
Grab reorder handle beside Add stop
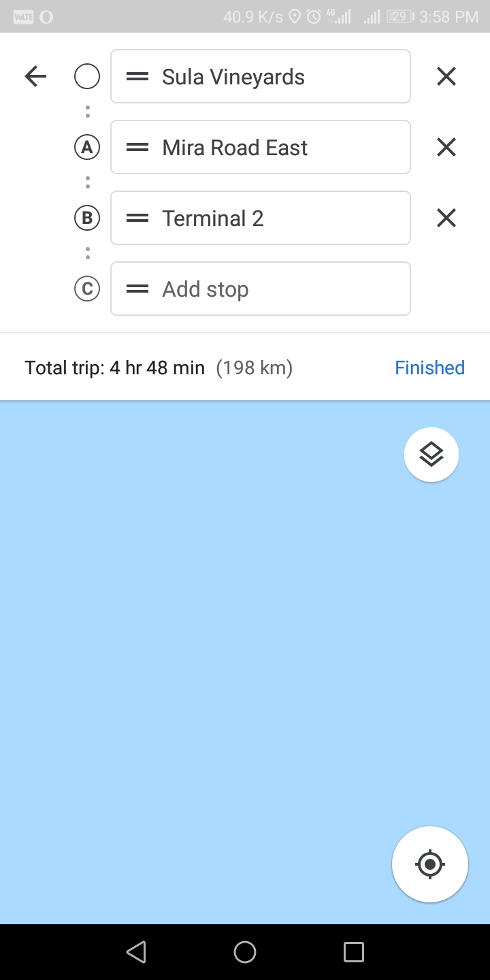click(x=137, y=289)
